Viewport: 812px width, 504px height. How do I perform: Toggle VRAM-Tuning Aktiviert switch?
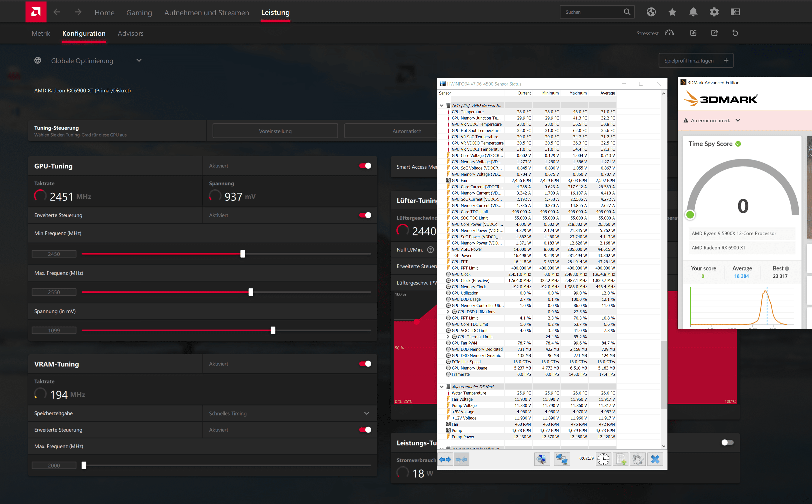click(x=365, y=364)
